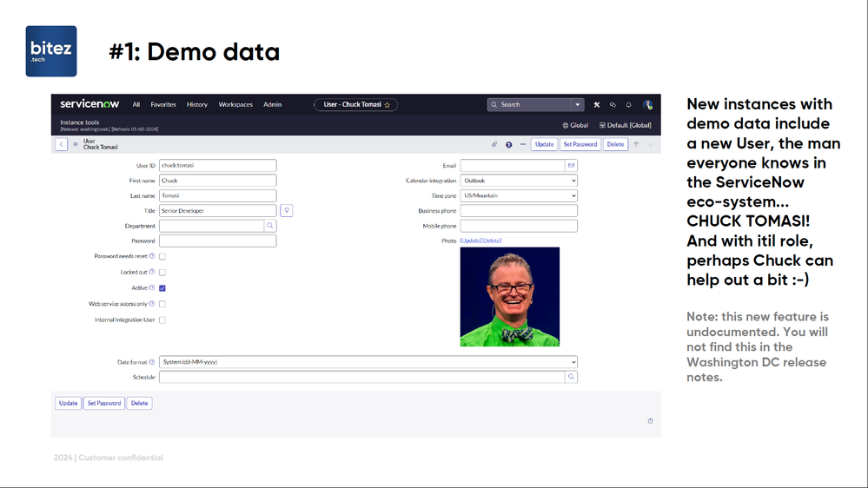Click the suggestion lightbulb next to Title
The width and height of the screenshot is (868, 488).
click(287, 210)
